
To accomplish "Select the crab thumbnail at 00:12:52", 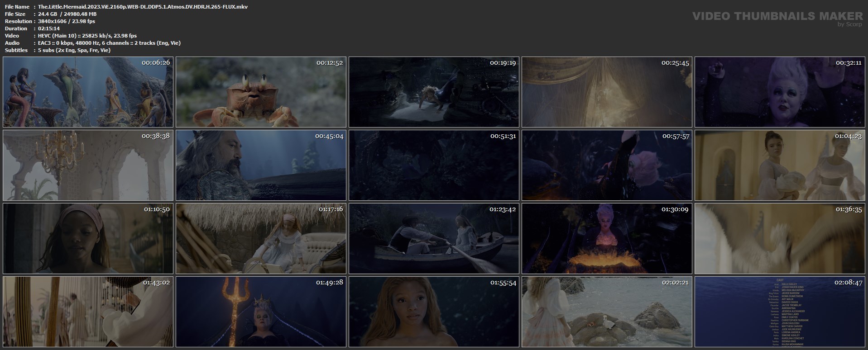I will (261, 92).
